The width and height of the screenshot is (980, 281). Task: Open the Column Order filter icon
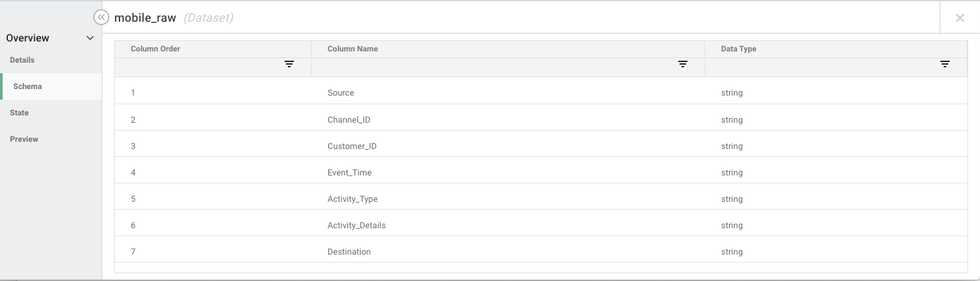289,64
